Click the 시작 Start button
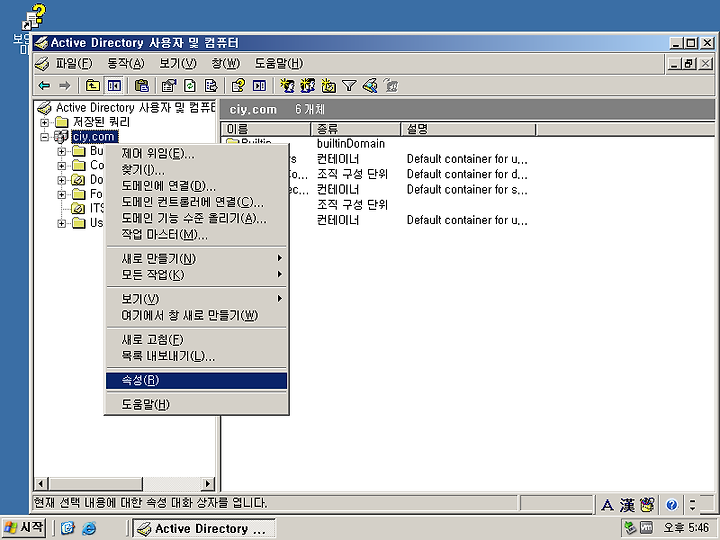The height and width of the screenshot is (540, 720). (x=23, y=527)
